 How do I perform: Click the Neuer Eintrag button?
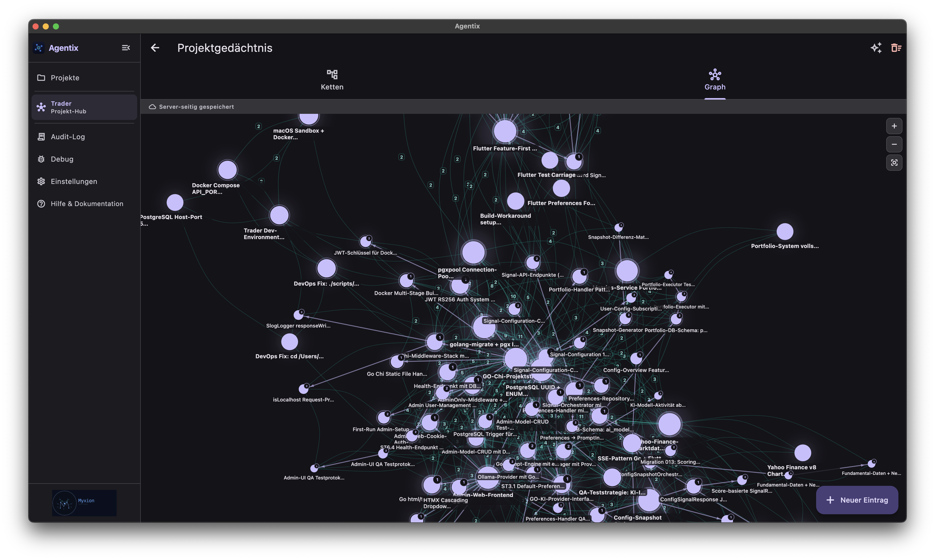(x=857, y=500)
